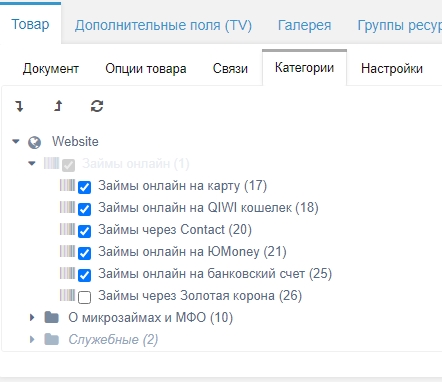Open the Галерея tab

tap(305, 25)
